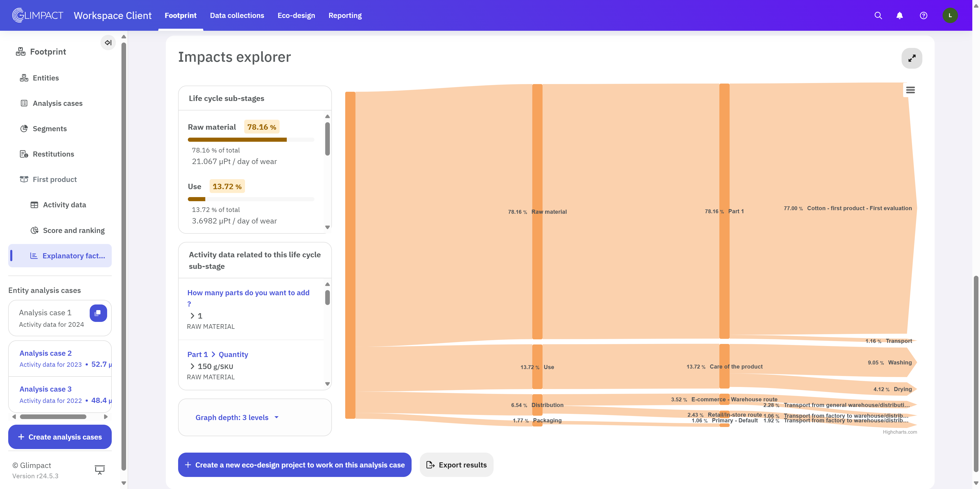Click Create analysis cases button
This screenshot has height=489, width=980.
60,437
